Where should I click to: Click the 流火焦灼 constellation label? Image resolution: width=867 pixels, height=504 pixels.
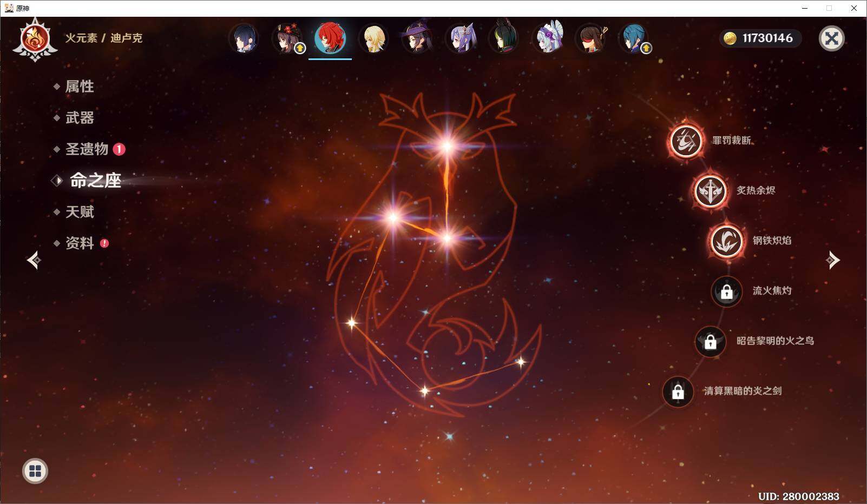(x=772, y=291)
